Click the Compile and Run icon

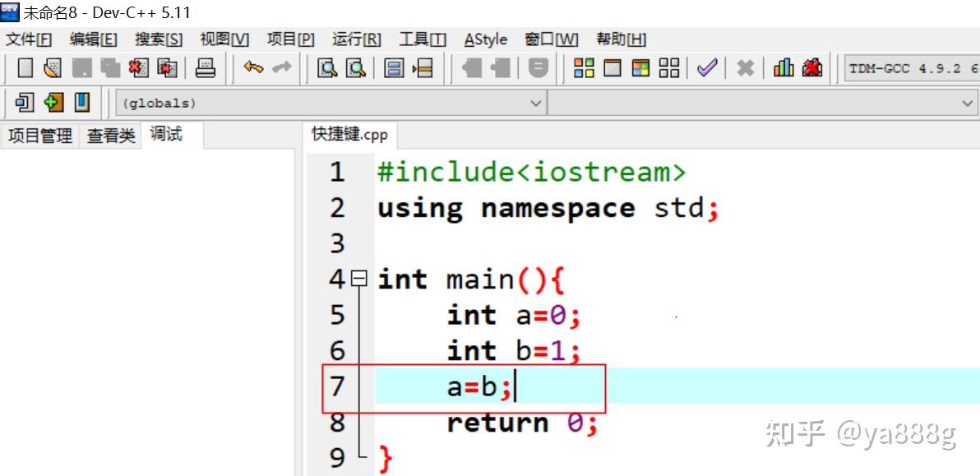click(640, 67)
